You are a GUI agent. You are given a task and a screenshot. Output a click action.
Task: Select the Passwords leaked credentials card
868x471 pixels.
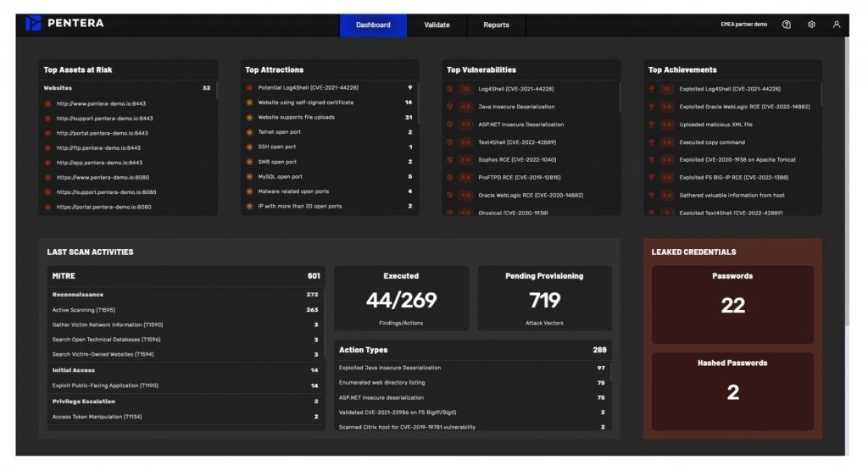tap(732, 304)
